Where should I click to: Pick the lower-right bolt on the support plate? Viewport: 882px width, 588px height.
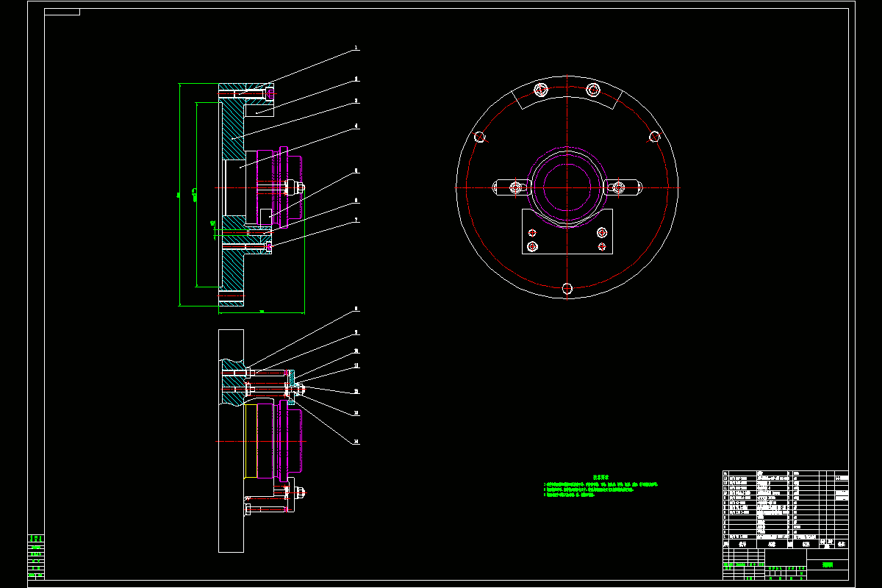[602, 246]
